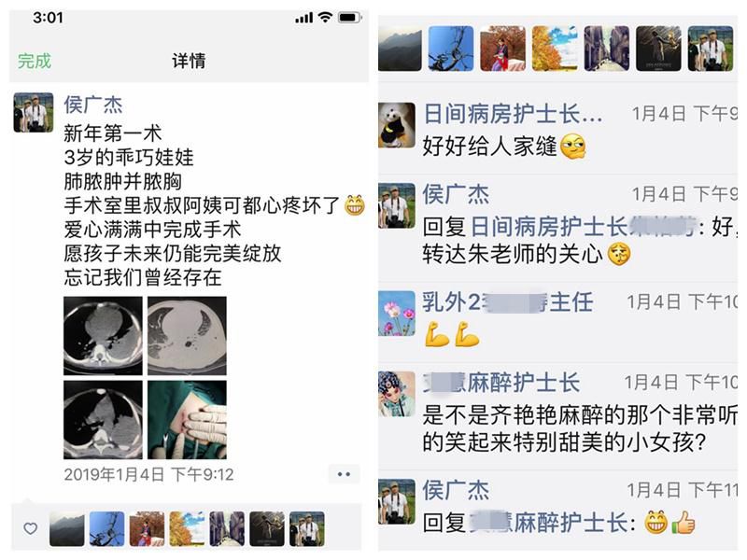Open 侯广杰 profile name on the post
The image size is (747, 560).
(93, 105)
